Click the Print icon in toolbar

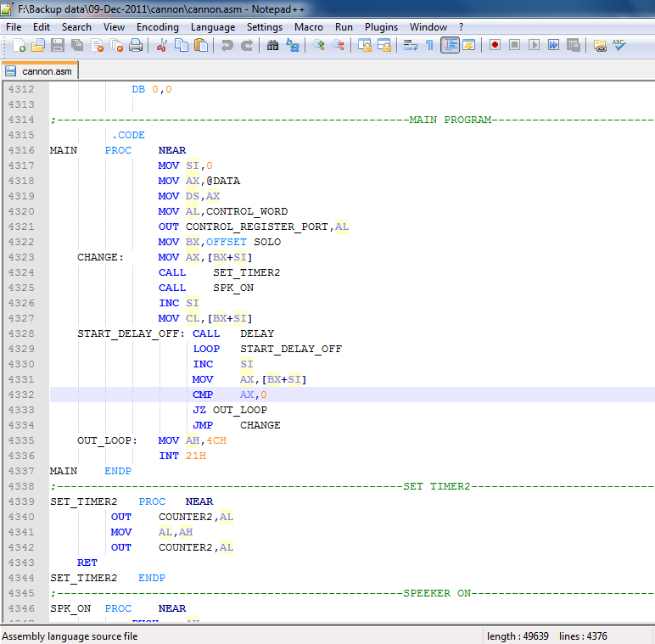pos(136,45)
